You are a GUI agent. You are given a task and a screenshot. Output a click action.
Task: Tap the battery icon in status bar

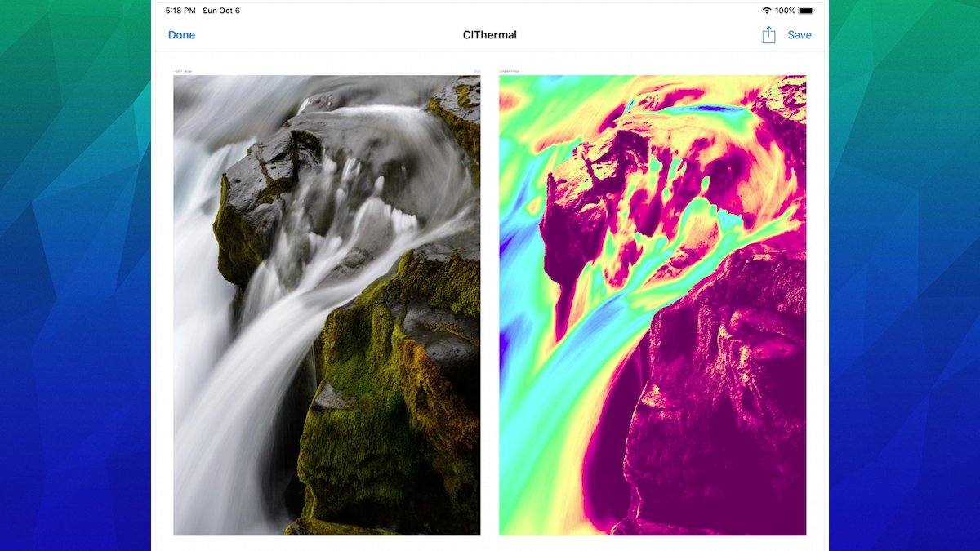click(x=806, y=11)
